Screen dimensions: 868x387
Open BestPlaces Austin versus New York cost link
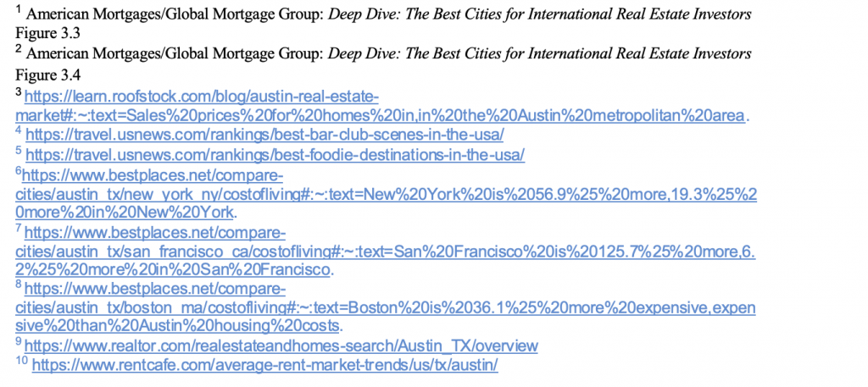coord(153,174)
